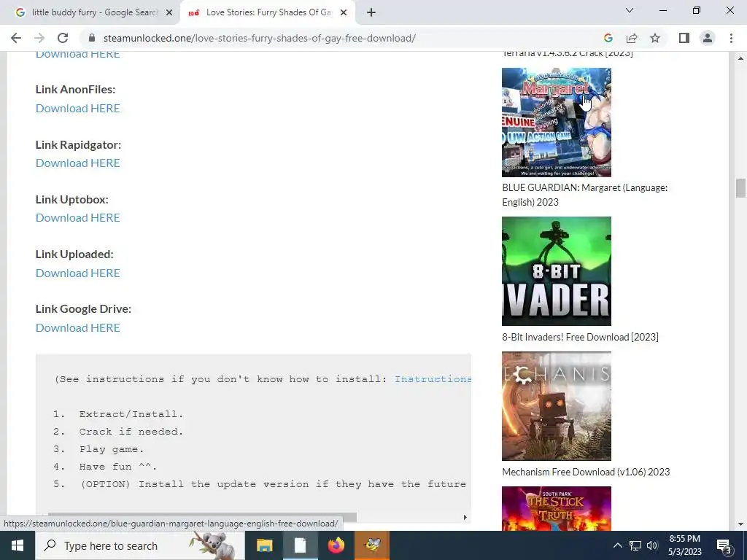This screenshot has width=747, height=560.
Task: Click Download HERE under Link Rapidgator
Action: pyautogui.click(x=77, y=163)
